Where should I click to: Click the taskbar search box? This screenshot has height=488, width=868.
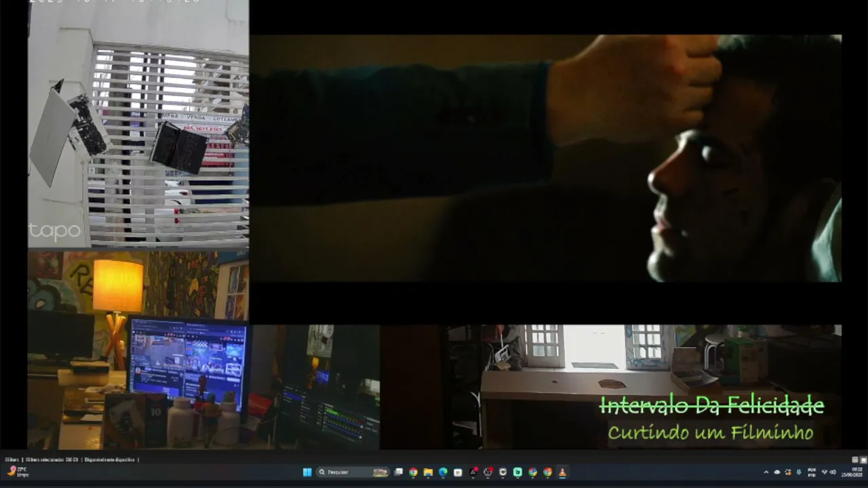point(353,472)
